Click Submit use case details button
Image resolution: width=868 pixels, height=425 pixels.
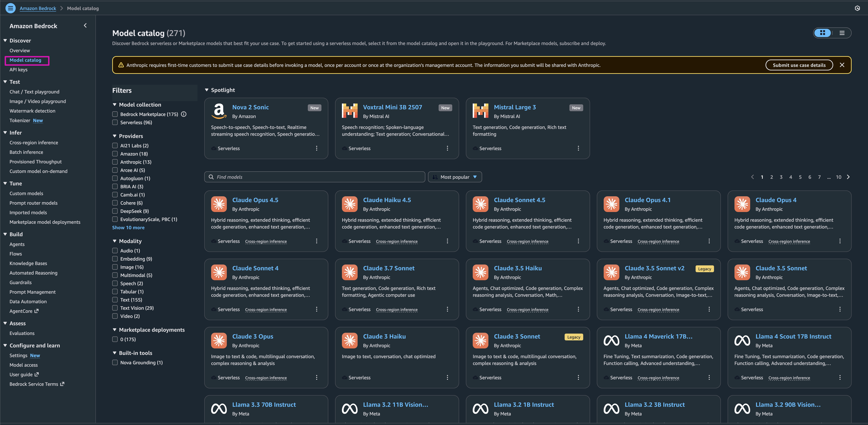coord(799,65)
